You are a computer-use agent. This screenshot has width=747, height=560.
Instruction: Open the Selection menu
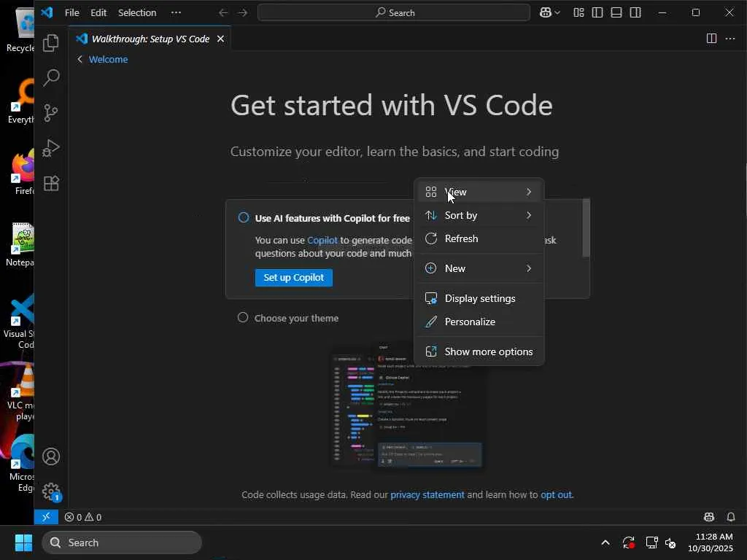click(137, 13)
